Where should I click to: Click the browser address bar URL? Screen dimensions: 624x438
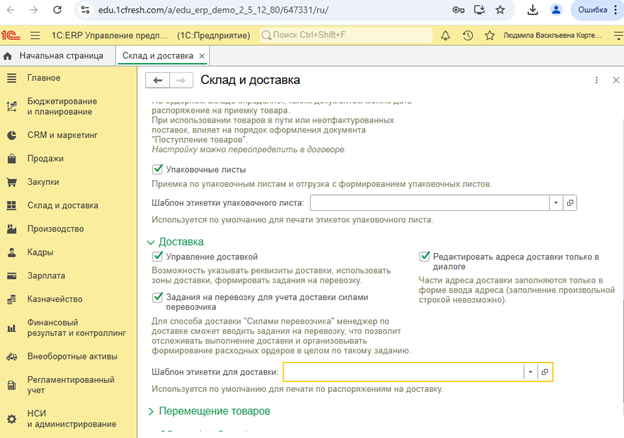[x=213, y=10]
